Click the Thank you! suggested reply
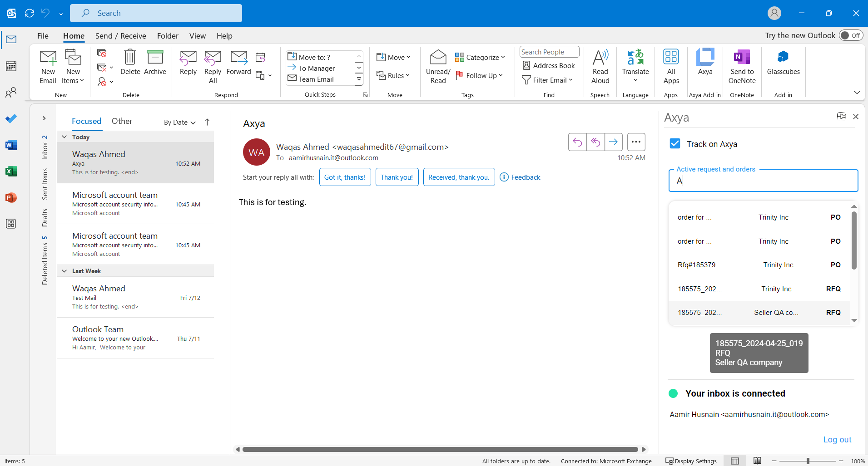 coord(397,177)
